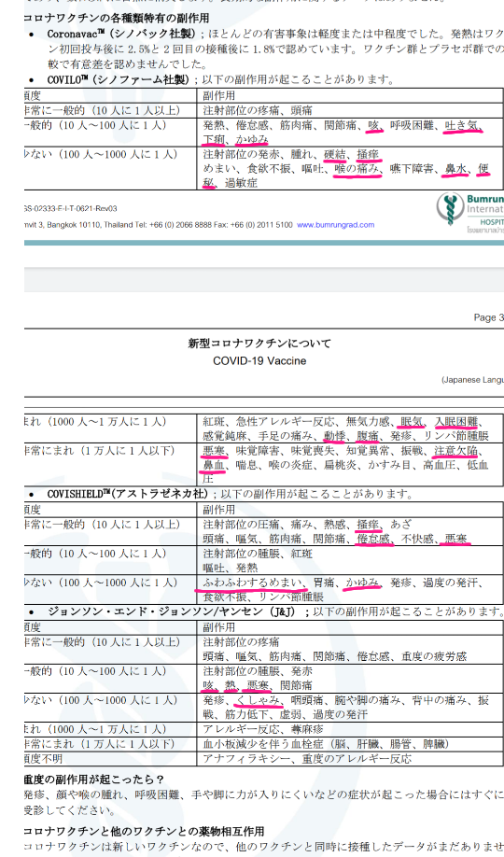
Task: Click the word 不快感 in COVISHIELD table
Action: [417, 540]
